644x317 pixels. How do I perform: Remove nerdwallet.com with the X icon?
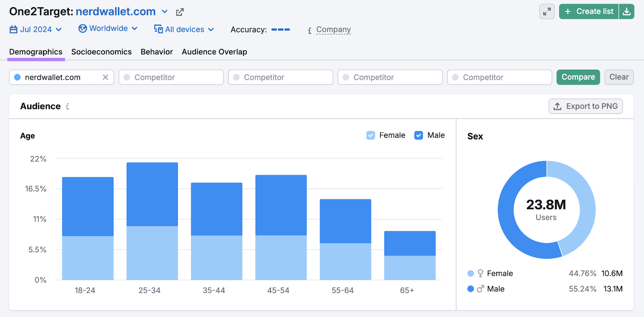(105, 77)
